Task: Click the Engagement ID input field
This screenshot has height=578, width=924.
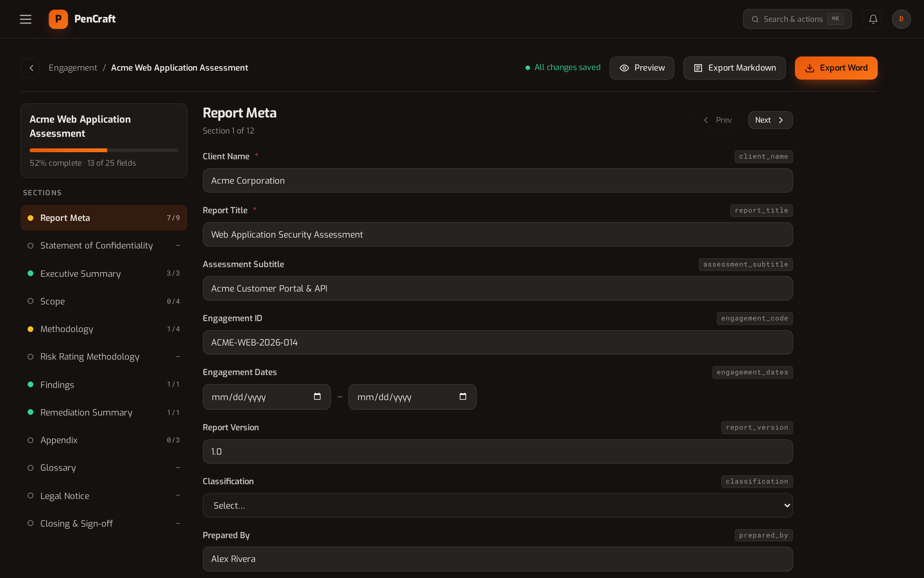Action: 498,342
